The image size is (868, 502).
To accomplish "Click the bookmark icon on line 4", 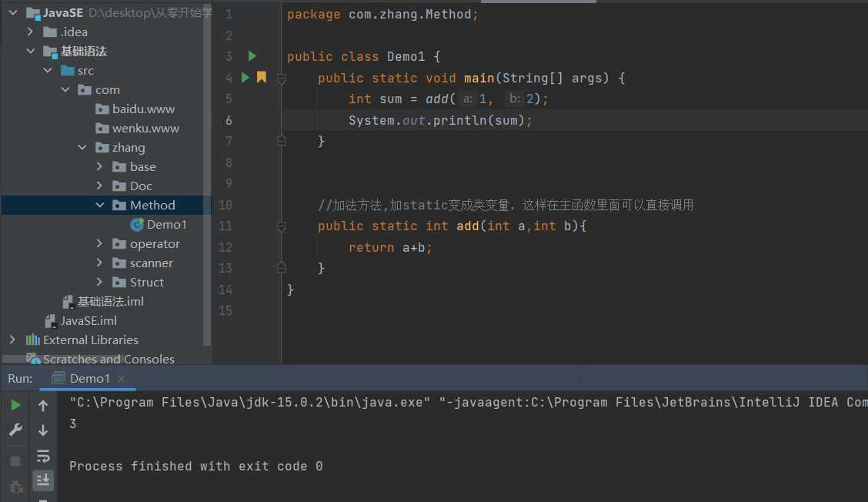I will (x=262, y=78).
